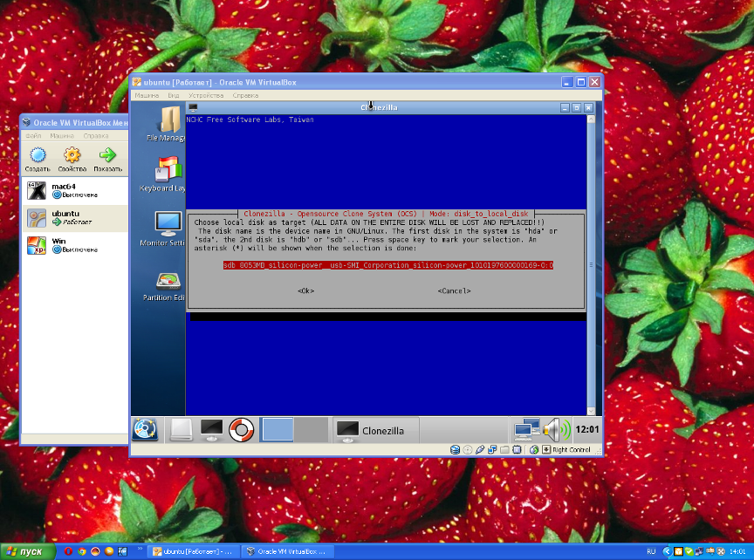Switch to Oracle VM VirtualBox taskbar button
Screen dimensions: 754x560
tap(288, 551)
